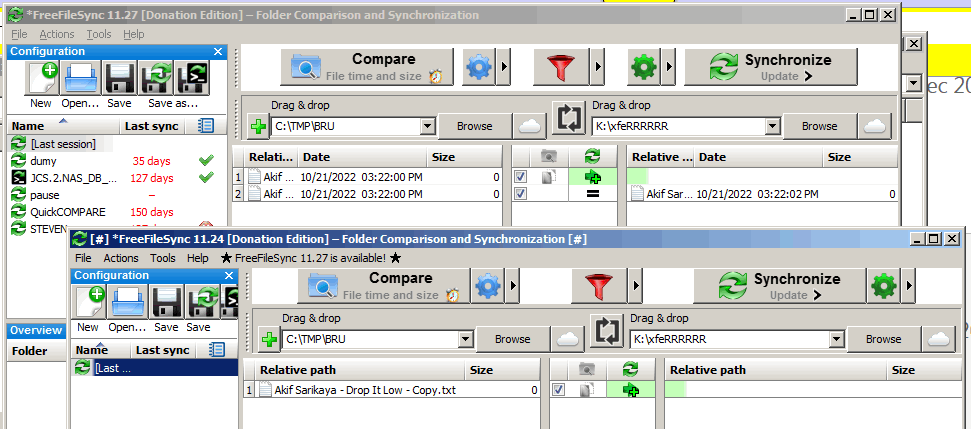Open comparison variant arrow in 11.27 window
This screenshot has height=429, width=971.
coord(503,67)
